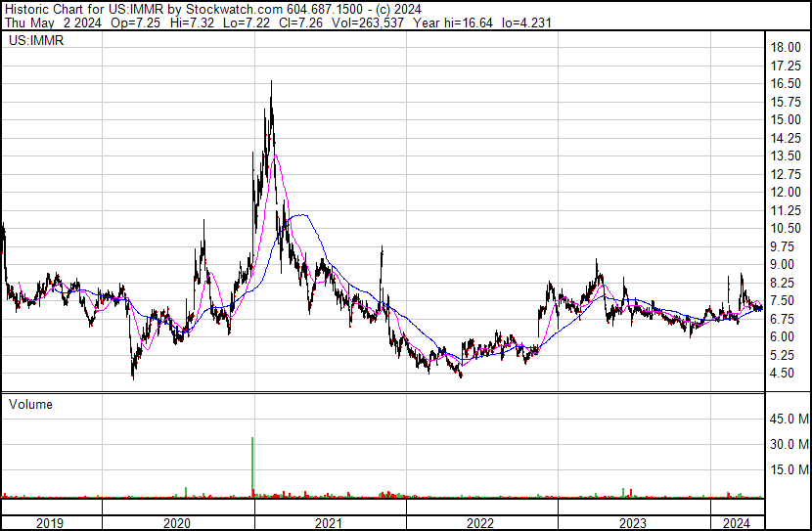Click the Lo=7.22 value in header
This screenshot has width=812, height=531.
[x=247, y=22]
